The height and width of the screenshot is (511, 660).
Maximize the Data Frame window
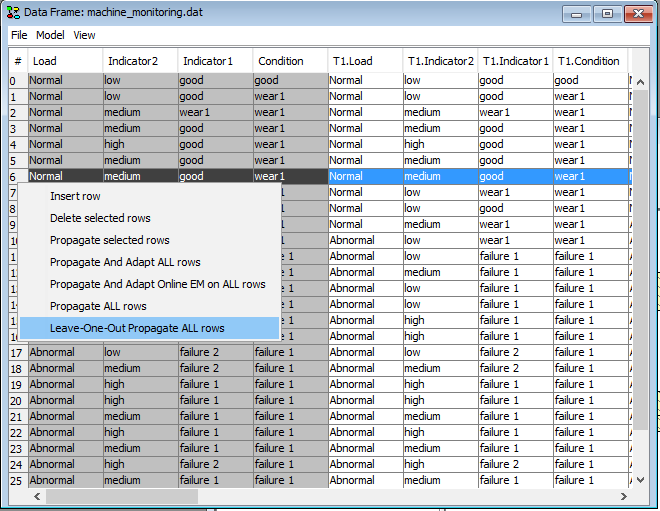point(607,14)
